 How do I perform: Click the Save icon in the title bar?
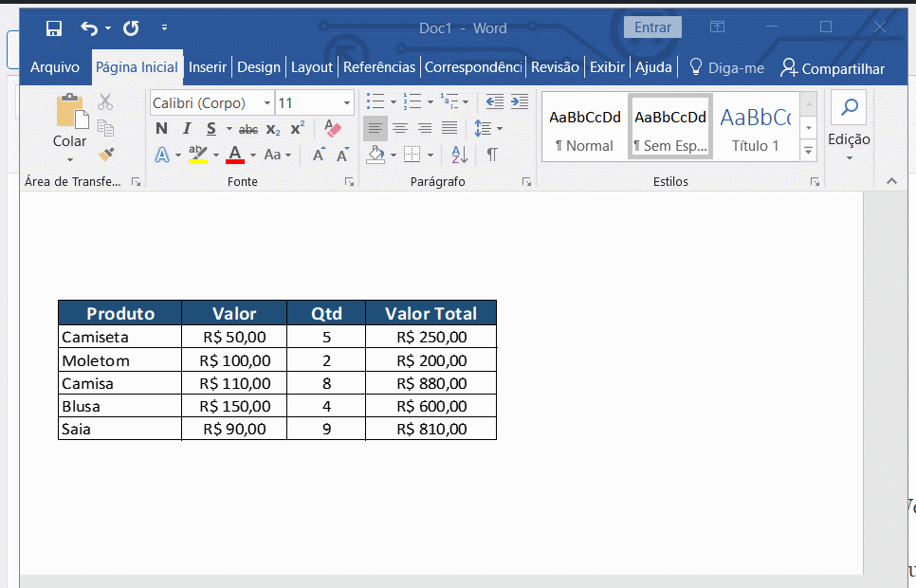(54, 28)
